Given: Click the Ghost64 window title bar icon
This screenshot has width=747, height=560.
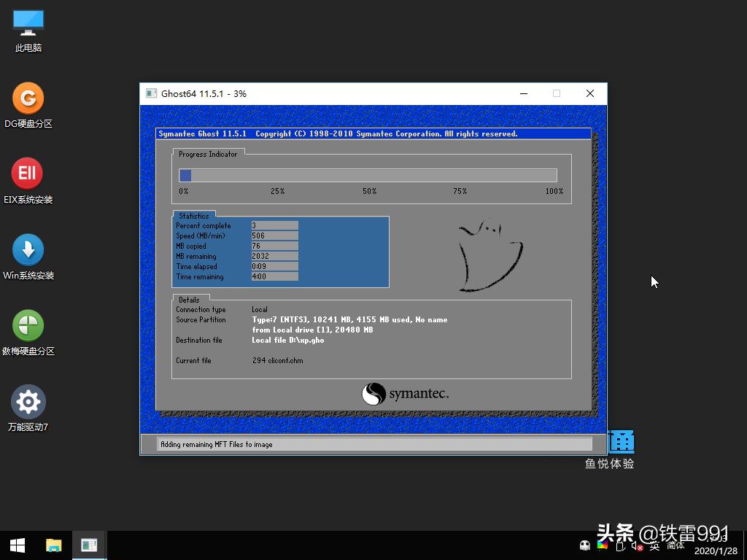Looking at the screenshot, I should tap(151, 93).
